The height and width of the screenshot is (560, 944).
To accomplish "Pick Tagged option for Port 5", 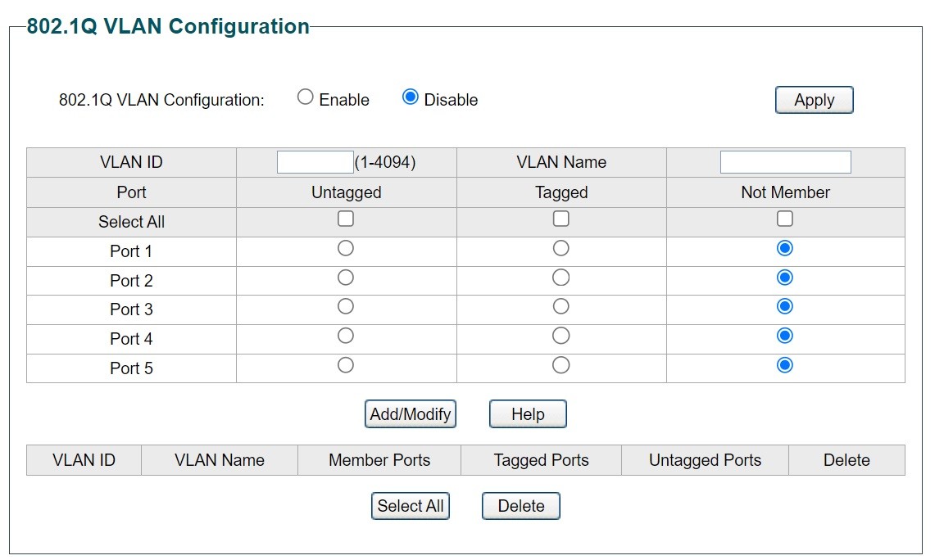I will 561,365.
